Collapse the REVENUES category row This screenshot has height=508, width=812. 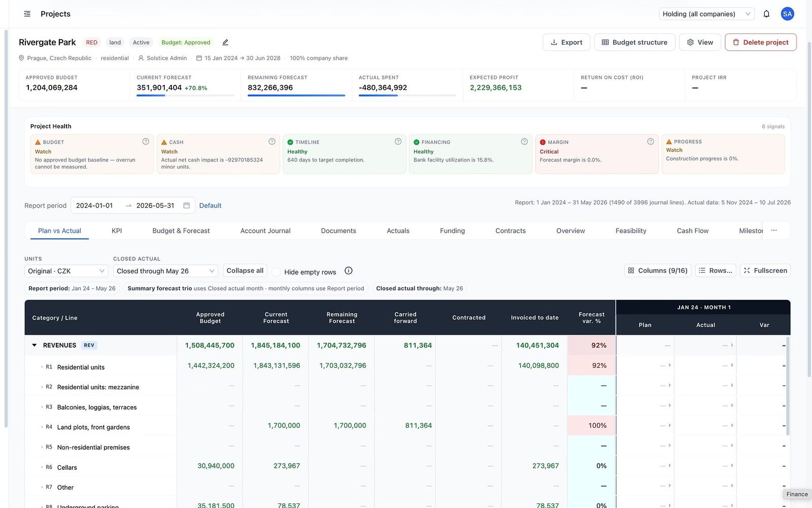(x=34, y=345)
